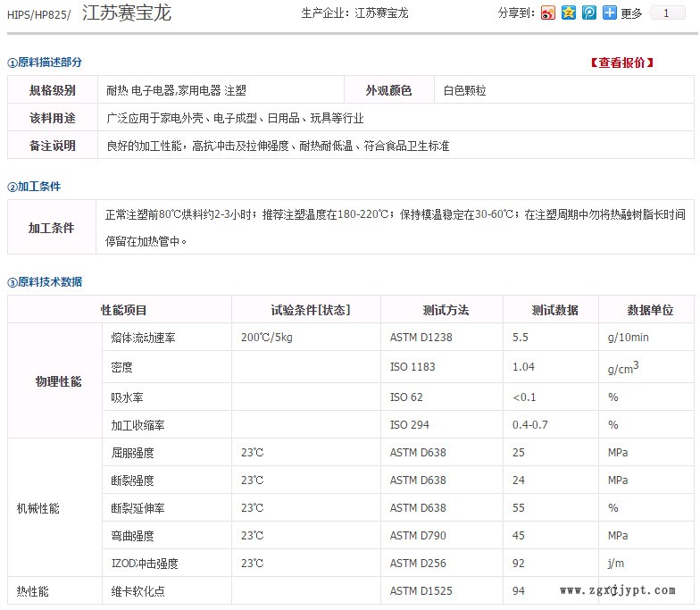
Task: Click the 白色颗粒 value cell
Action: click(x=564, y=90)
